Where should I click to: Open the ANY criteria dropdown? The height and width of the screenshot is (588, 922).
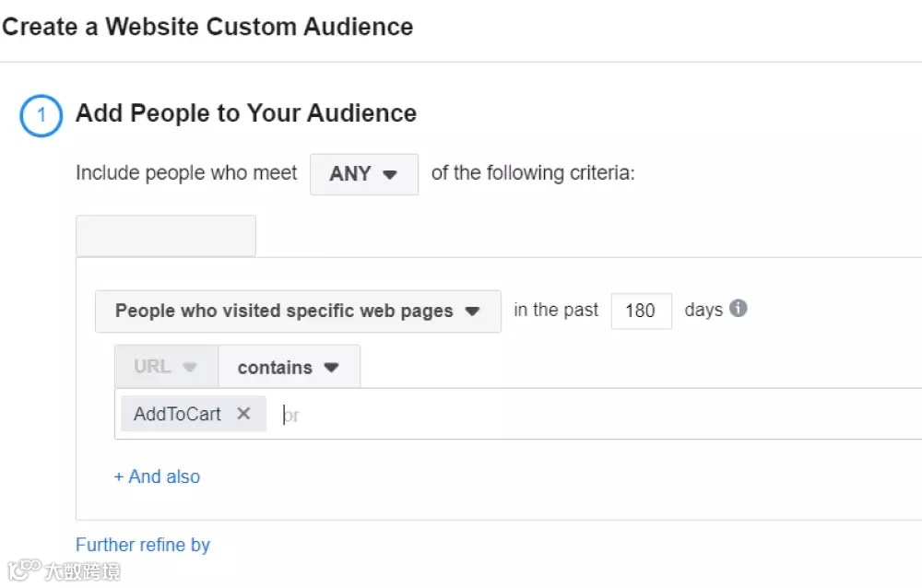pos(363,174)
